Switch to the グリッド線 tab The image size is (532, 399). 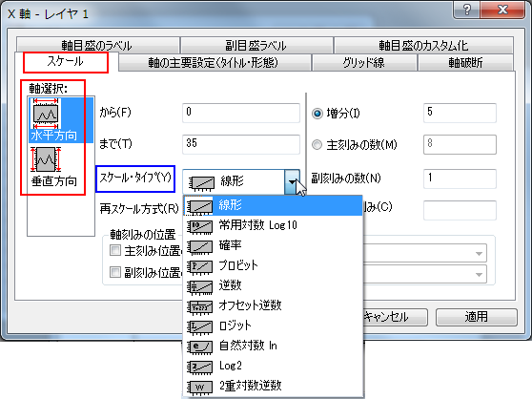tap(363, 63)
